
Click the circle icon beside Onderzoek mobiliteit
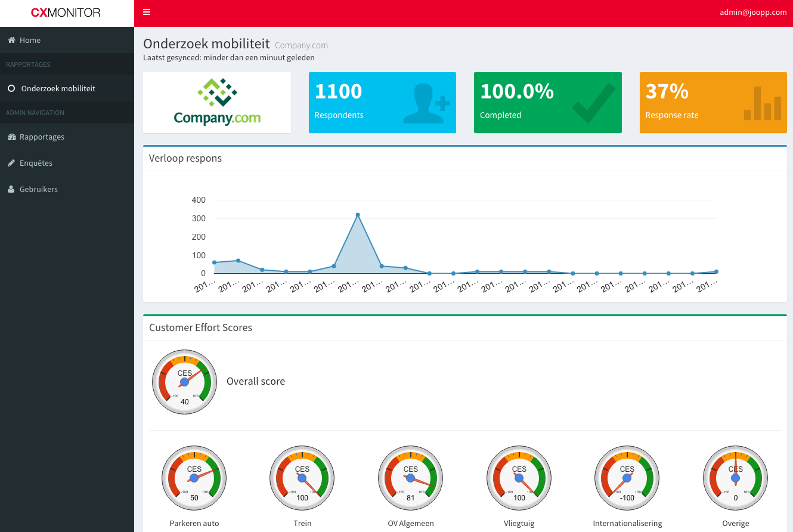click(x=11, y=89)
